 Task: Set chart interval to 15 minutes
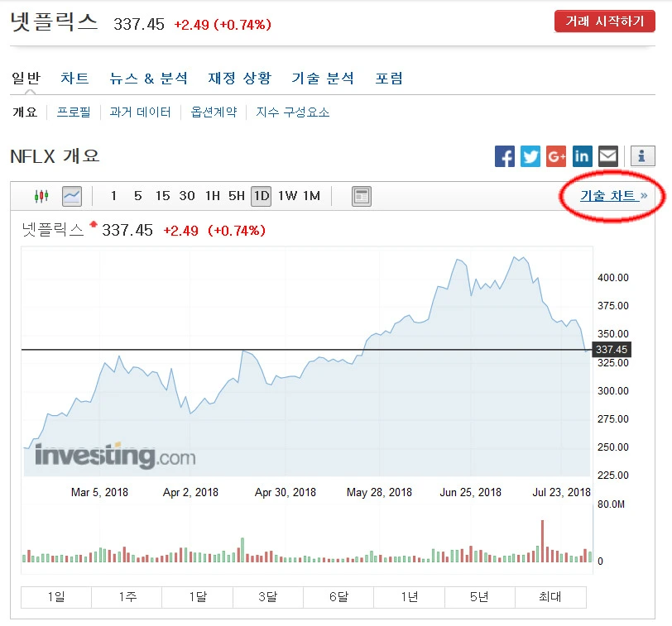click(x=162, y=196)
